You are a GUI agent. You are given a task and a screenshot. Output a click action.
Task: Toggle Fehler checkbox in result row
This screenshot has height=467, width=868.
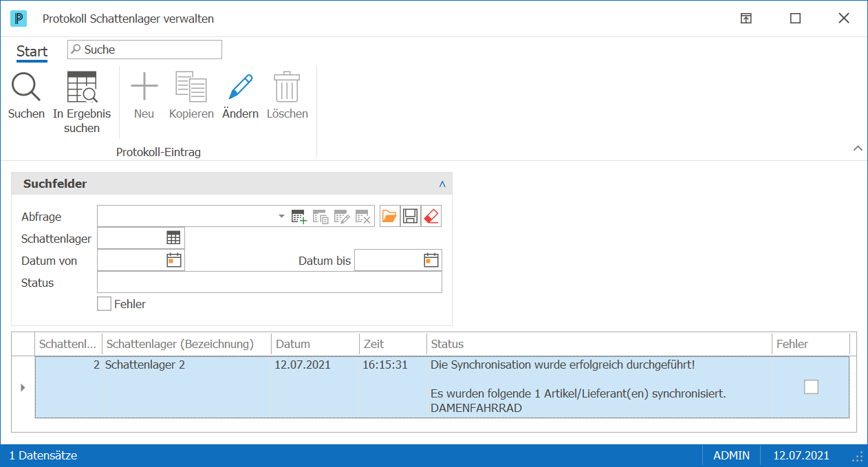click(812, 387)
